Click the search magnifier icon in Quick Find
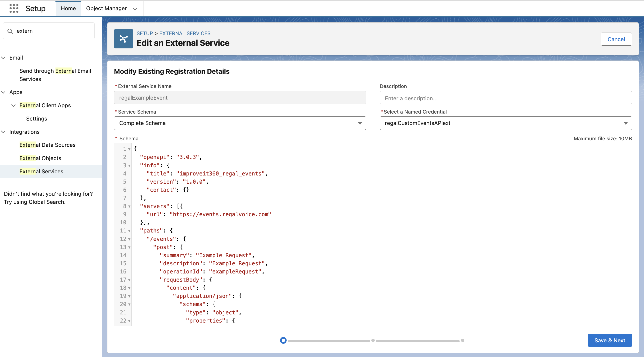 10,31
